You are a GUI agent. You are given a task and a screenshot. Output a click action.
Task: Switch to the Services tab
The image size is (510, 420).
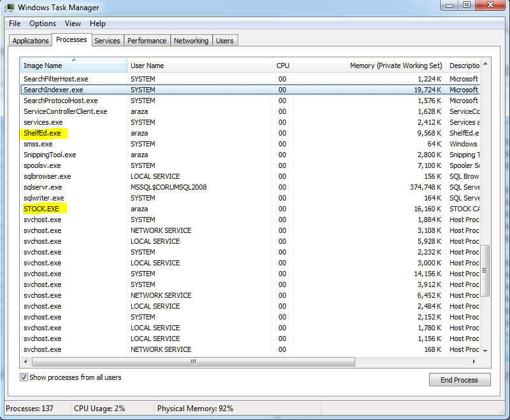coord(107,41)
